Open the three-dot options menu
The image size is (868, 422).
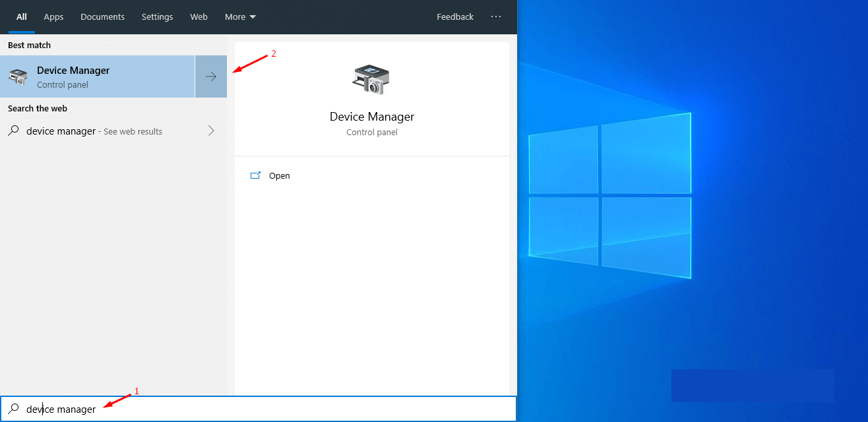496,16
